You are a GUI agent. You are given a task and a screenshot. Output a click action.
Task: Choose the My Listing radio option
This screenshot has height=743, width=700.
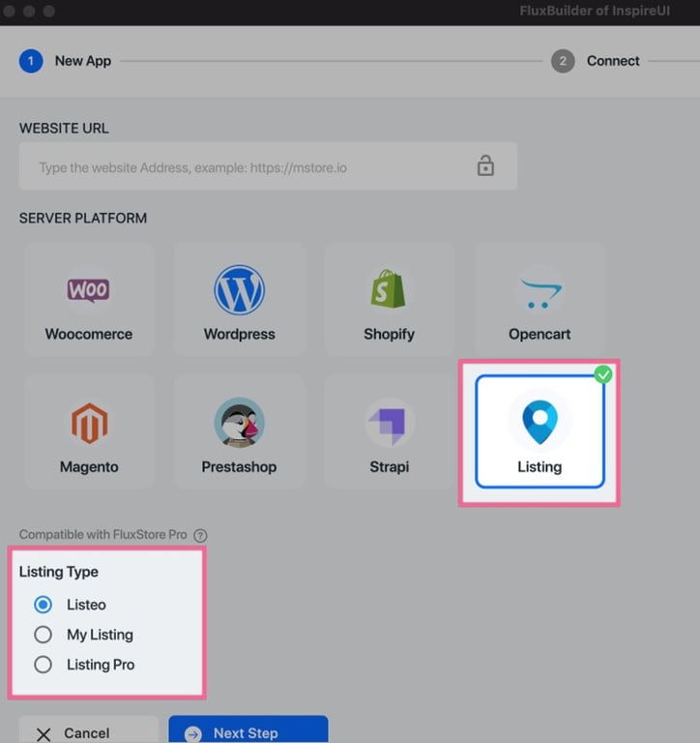(x=44, y=635)
